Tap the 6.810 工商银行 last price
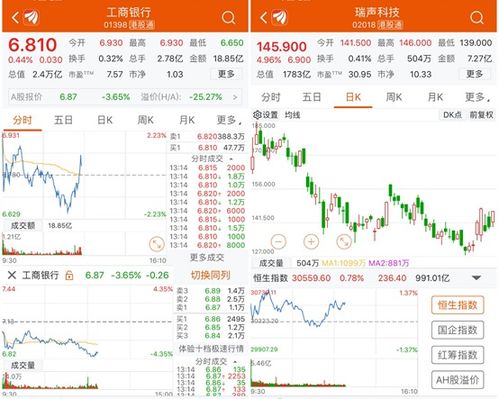This screenshot has width=499, height=399. [x=32, y=45]
